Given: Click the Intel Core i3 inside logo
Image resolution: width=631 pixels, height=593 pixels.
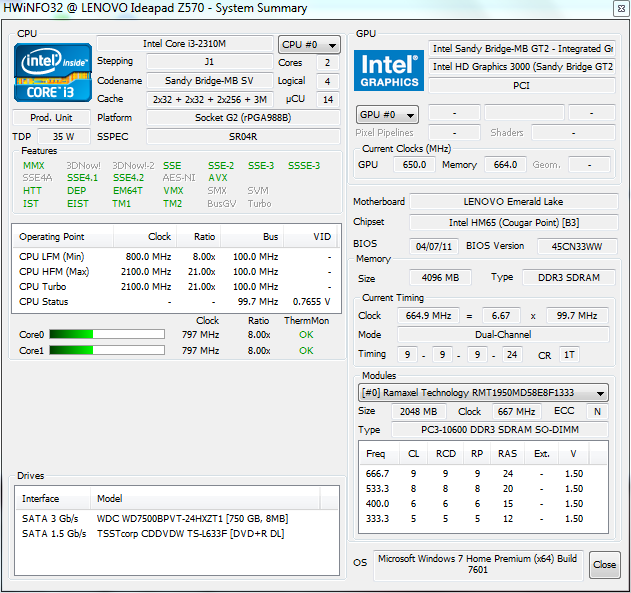Looking at the screenshot, I should [53, 72].
